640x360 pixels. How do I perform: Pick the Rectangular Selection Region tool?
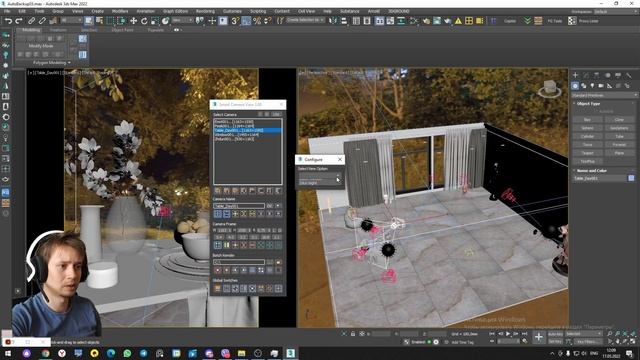110,21
